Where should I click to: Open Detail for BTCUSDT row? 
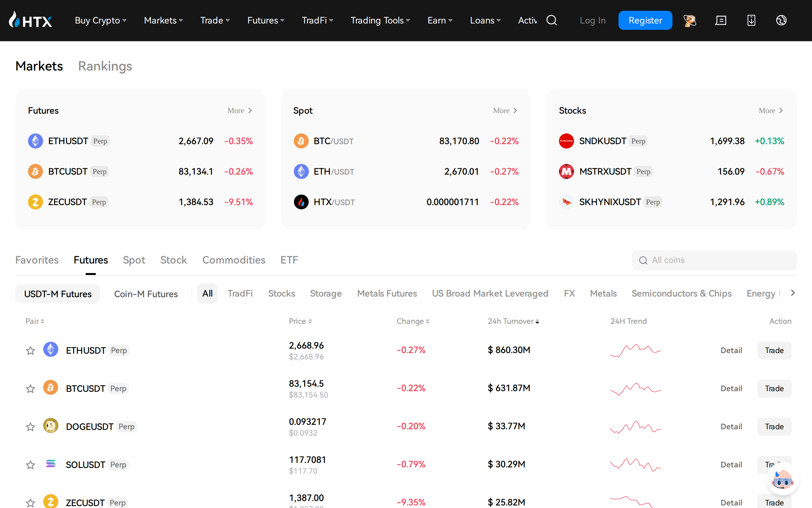coord(731,389)
